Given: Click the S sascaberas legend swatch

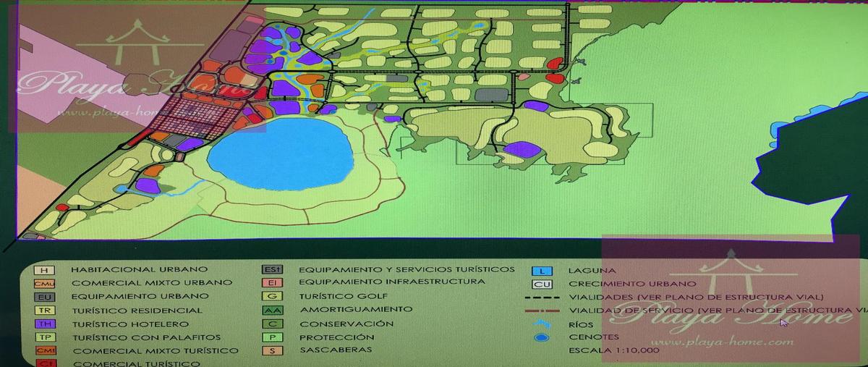Looking at the screenshot, I should tap(272, 350).
